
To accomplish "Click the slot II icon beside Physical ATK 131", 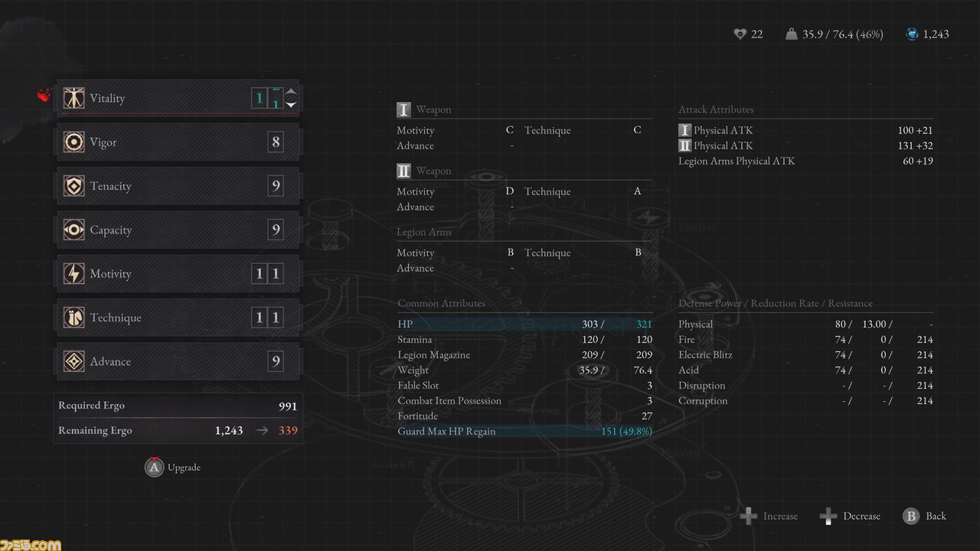I will (x=684, y=145).
